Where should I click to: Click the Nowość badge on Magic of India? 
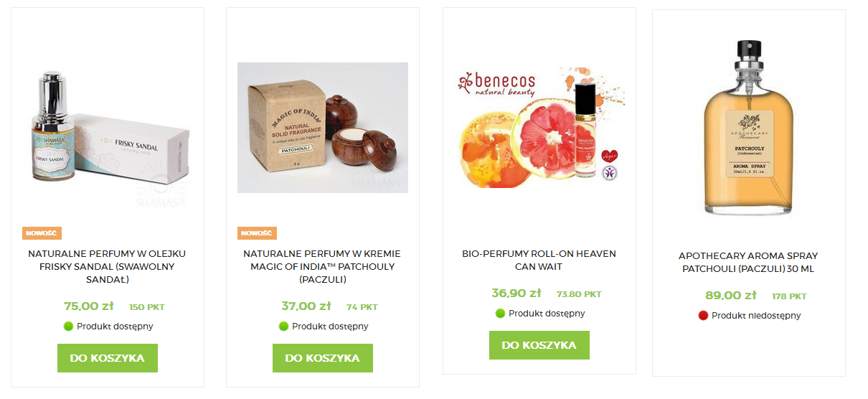pyautogui.click(x=257, y=233)
